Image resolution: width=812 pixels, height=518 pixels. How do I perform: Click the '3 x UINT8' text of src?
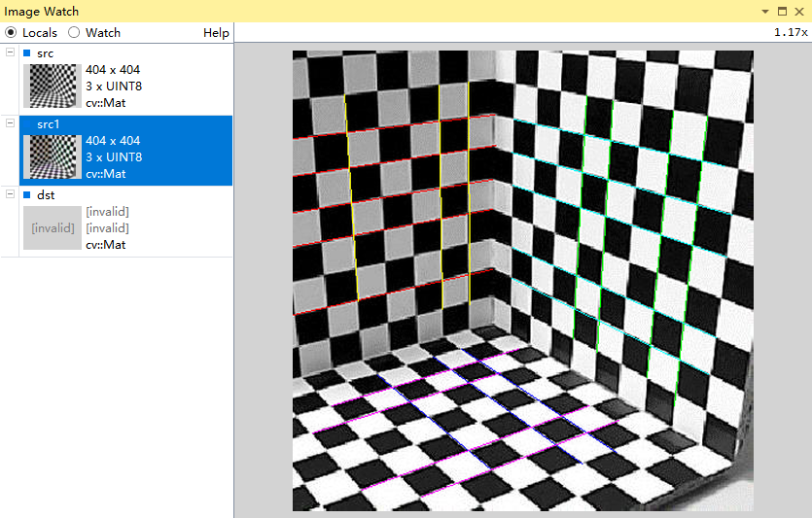[x=114, y=86]
